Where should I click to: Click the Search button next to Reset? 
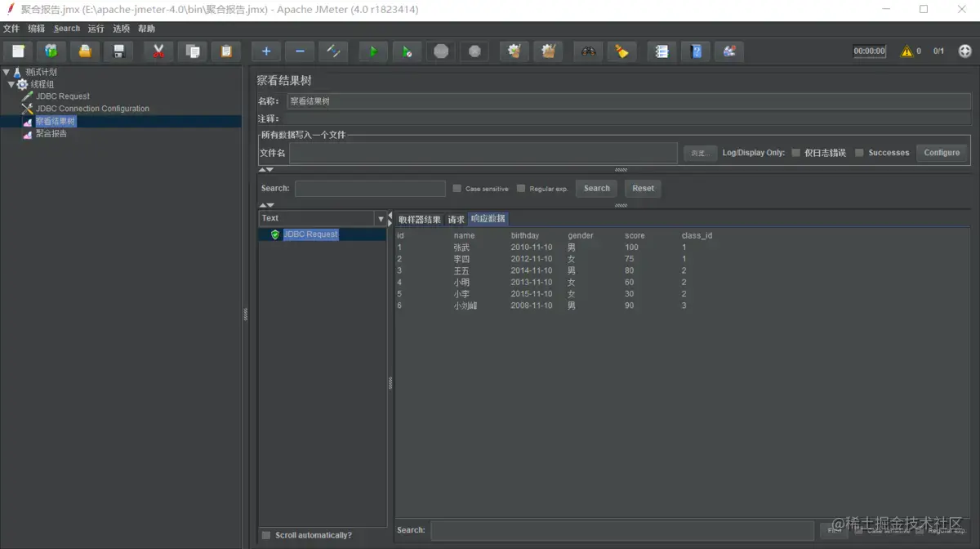pos(597,188)
